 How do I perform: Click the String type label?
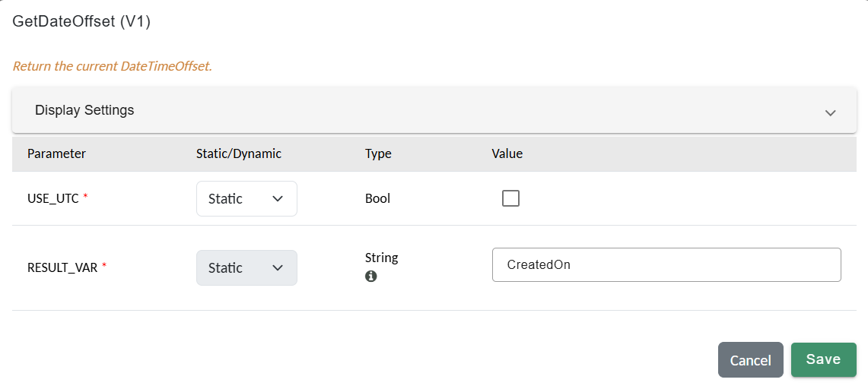click(x=381, y=258)
